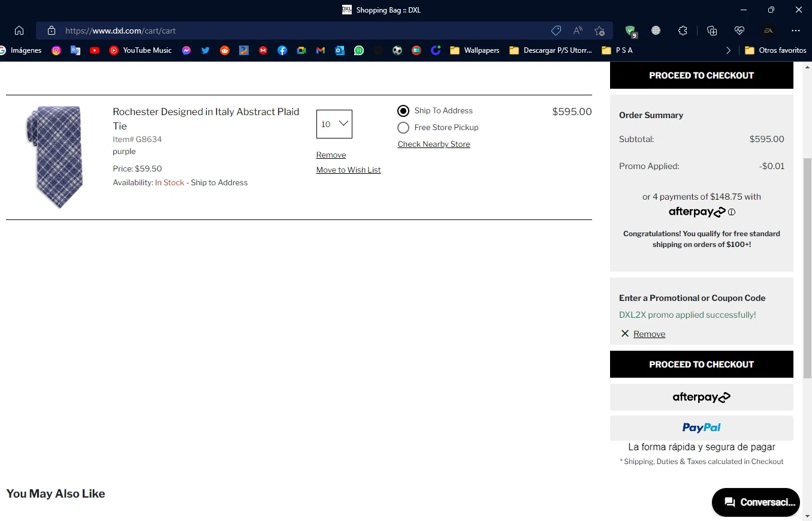Click top PROCEED TO CHECKOUT button
Screen dimensions: 812x521
point(702,76)
